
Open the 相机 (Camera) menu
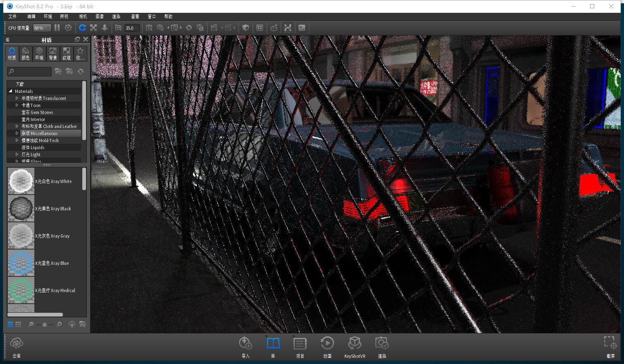[83, 17]
